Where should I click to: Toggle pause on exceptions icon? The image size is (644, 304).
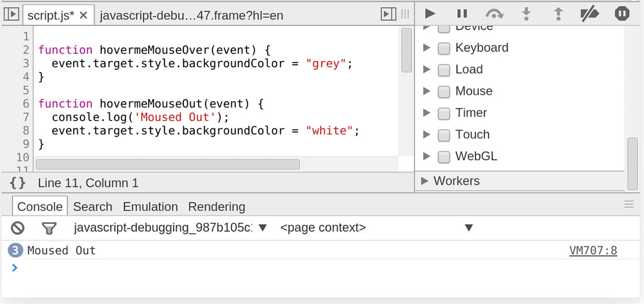click(622, 13)
